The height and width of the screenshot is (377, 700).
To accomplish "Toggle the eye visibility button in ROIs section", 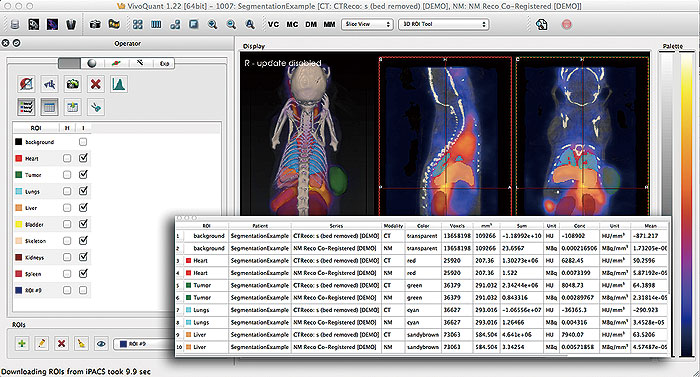I will [x=101, y=343].
